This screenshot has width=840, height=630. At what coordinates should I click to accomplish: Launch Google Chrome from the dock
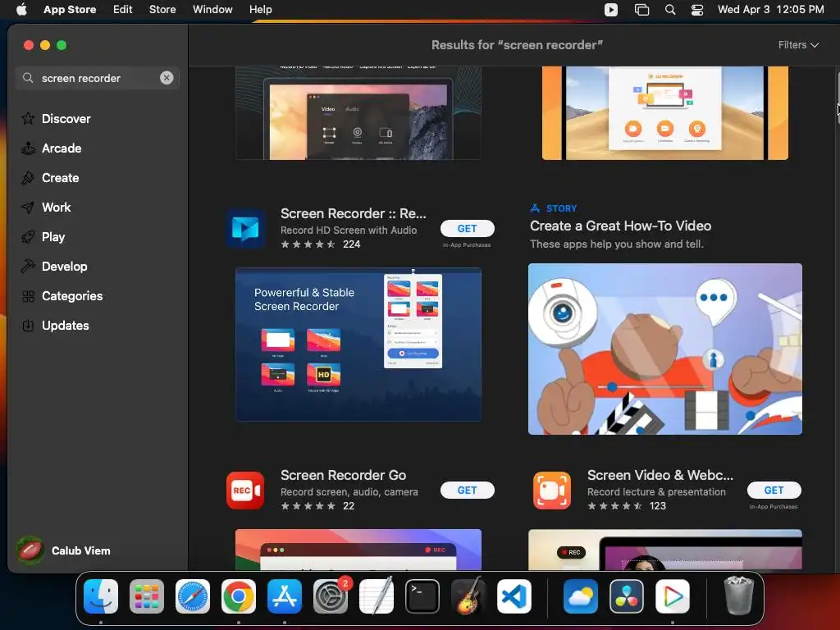(239, 596)
